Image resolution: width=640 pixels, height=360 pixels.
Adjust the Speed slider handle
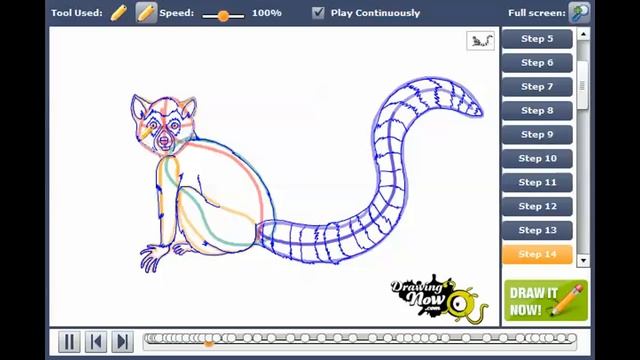pos(223,16)
